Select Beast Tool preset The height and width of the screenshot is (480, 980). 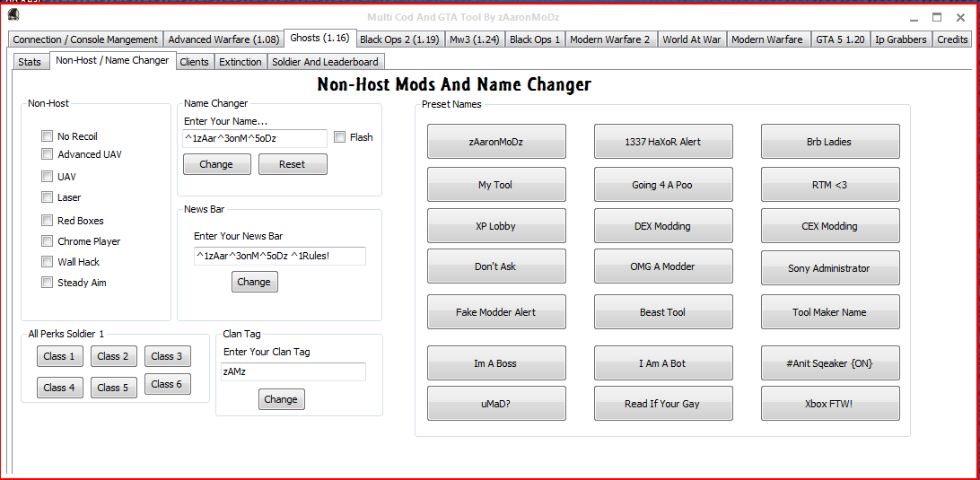tap(663, 312)
